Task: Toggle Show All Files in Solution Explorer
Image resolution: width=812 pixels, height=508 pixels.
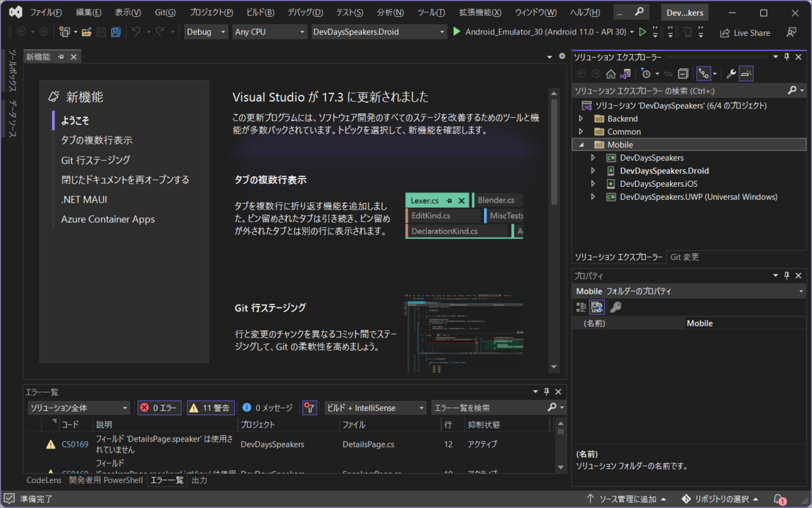Action: [x=704, y=73]
